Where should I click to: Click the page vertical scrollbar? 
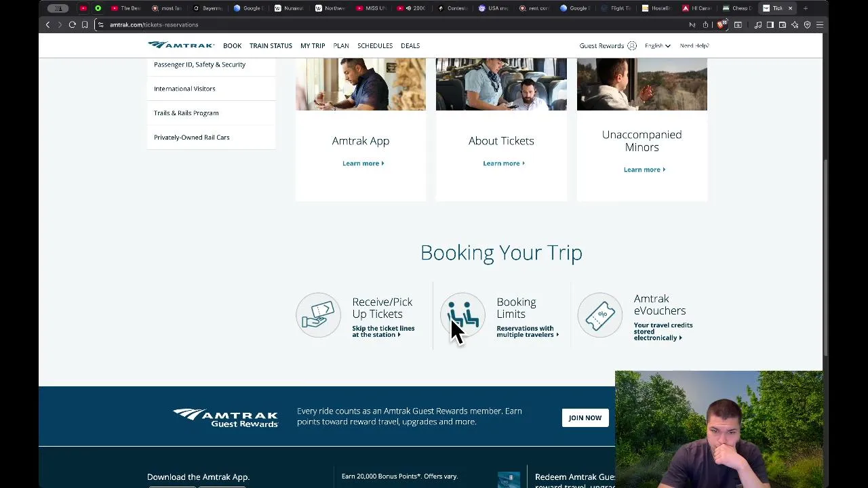[825, 258]
